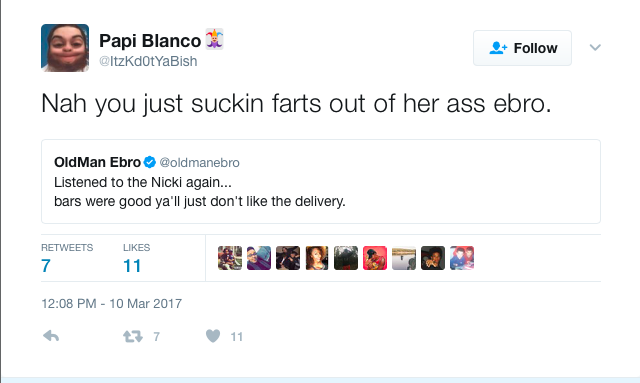The width and height of the screenshot is (640, 383).
Task: Click the red-background liker avatar
Action: pyautogui.click(x=375, y=258)
